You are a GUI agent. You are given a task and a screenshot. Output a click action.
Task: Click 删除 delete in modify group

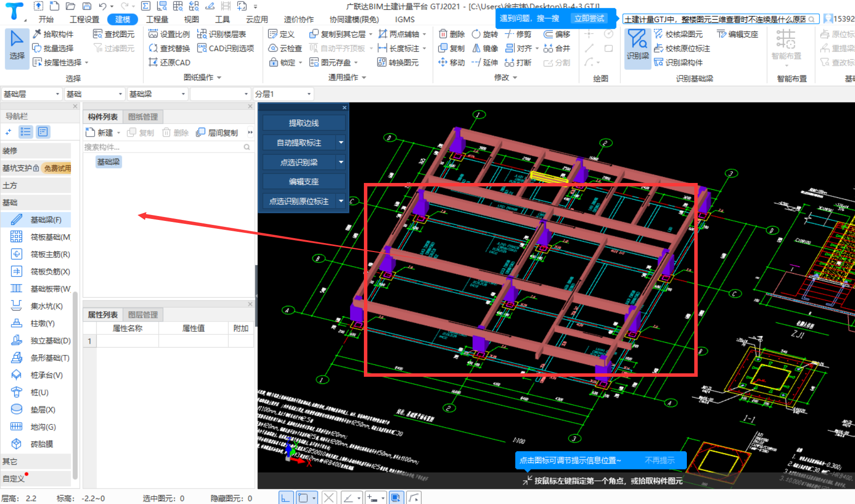(452, 34)
